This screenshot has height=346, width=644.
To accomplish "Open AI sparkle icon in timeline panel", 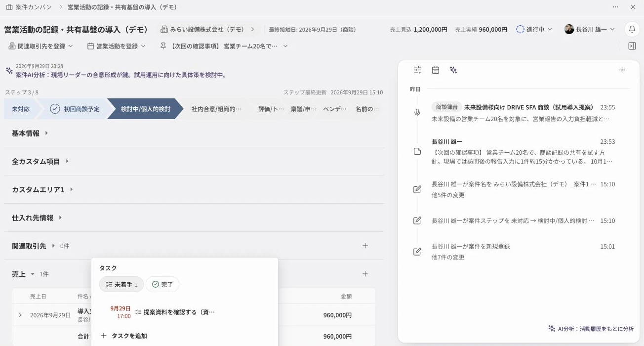I will tap(453, 70).
